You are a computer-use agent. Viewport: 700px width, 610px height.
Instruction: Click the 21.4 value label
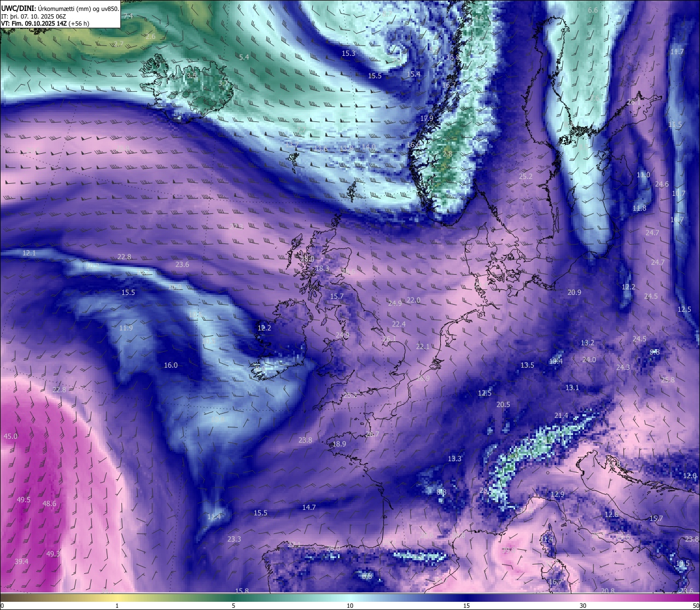coord(561,415)
